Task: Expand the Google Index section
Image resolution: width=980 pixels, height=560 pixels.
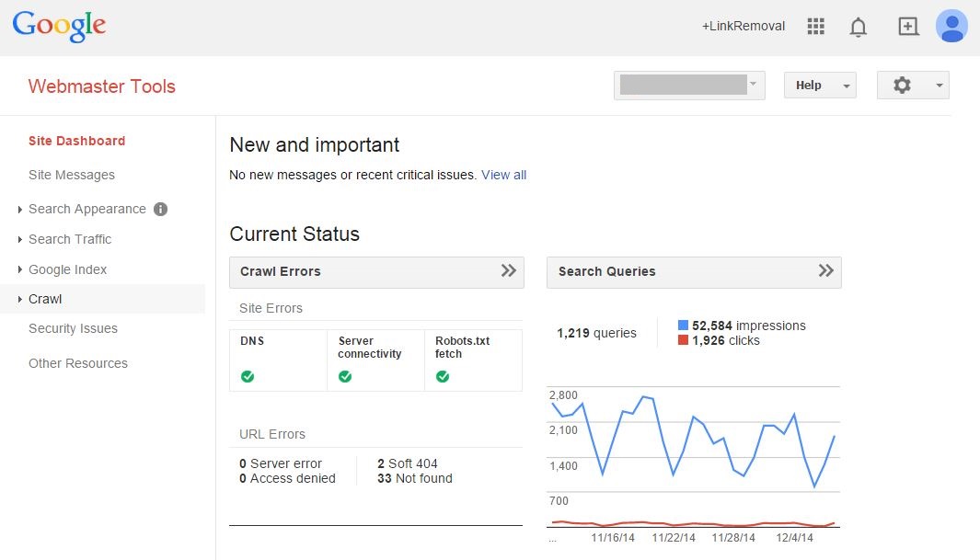Action: coord(67,269)
